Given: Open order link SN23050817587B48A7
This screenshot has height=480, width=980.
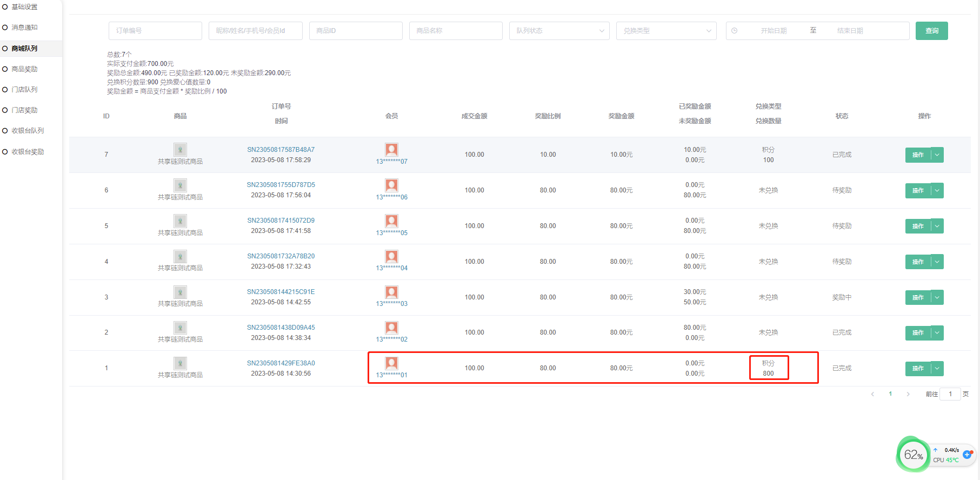Looking at the screenshot, I should (281, 150).
